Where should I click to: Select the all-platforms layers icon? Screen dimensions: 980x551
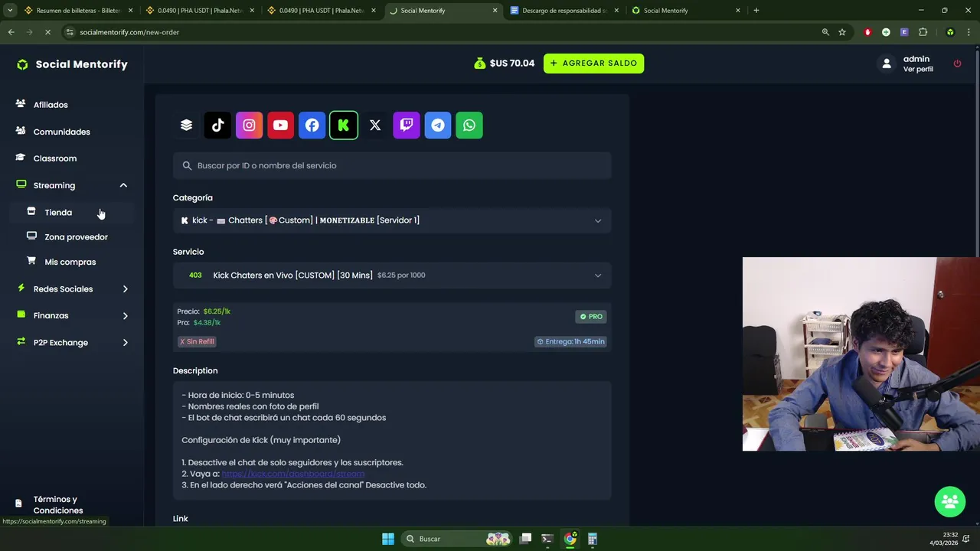tap(186, 126)
